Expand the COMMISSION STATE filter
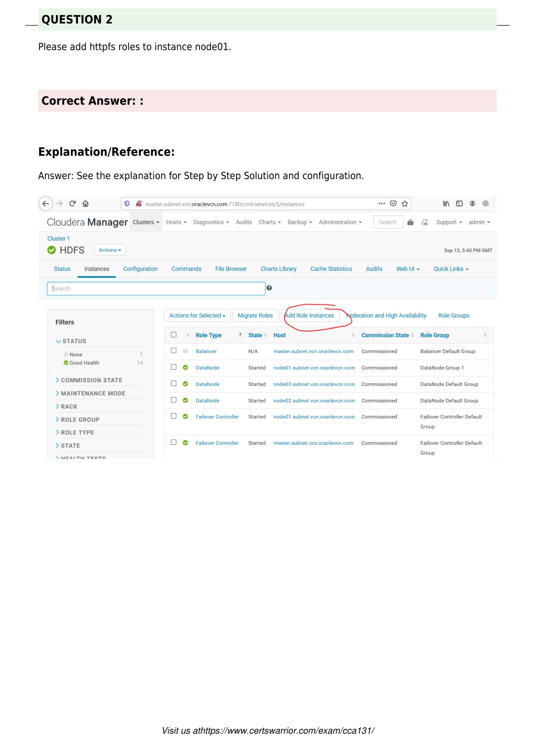 coord(89,381)
